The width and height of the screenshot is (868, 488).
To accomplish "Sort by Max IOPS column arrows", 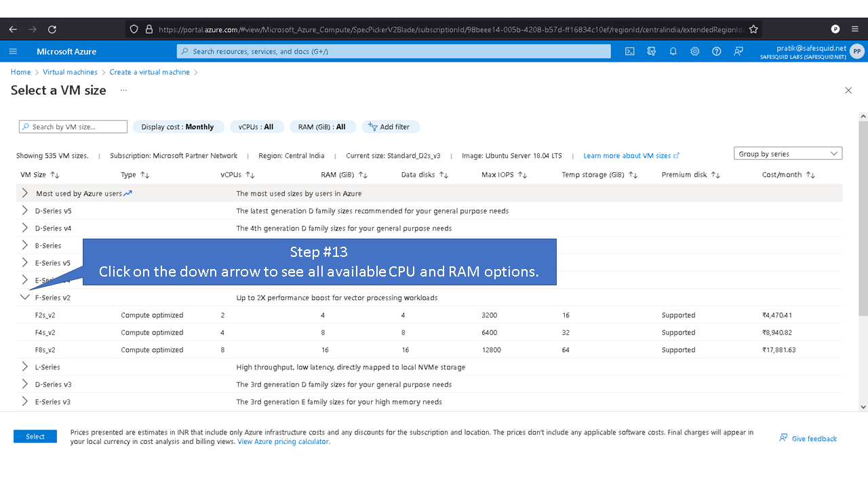I will coord(522,175).
